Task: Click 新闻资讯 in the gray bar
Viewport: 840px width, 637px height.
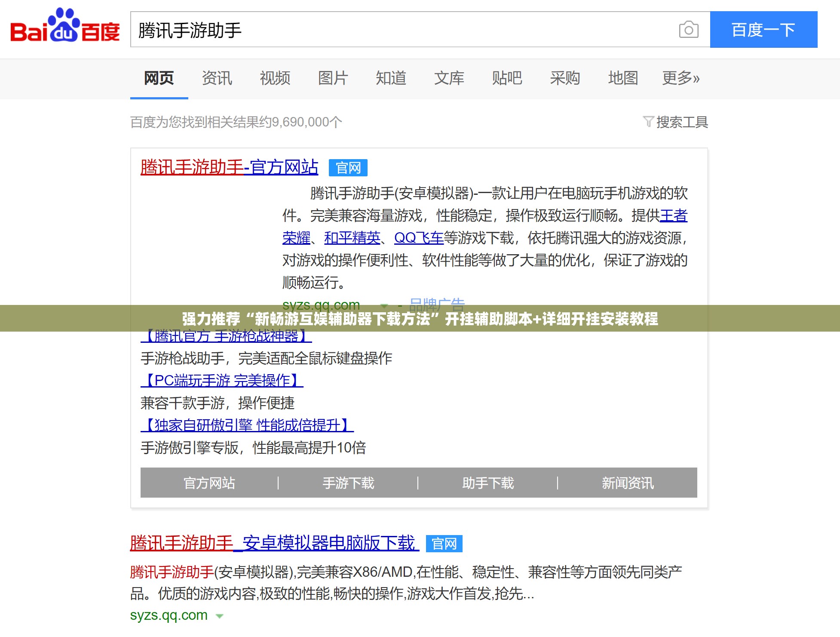Action: tap(628, 483)
